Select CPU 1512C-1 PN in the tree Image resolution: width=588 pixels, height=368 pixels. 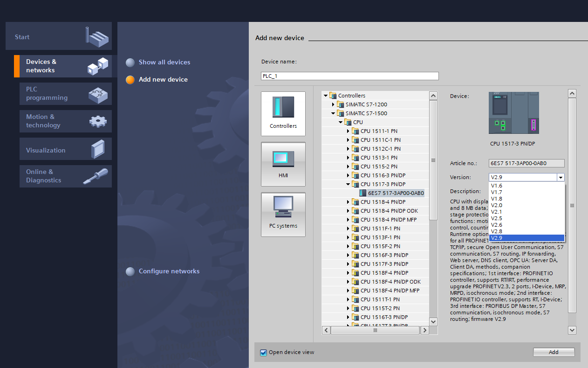pos(381,149)
